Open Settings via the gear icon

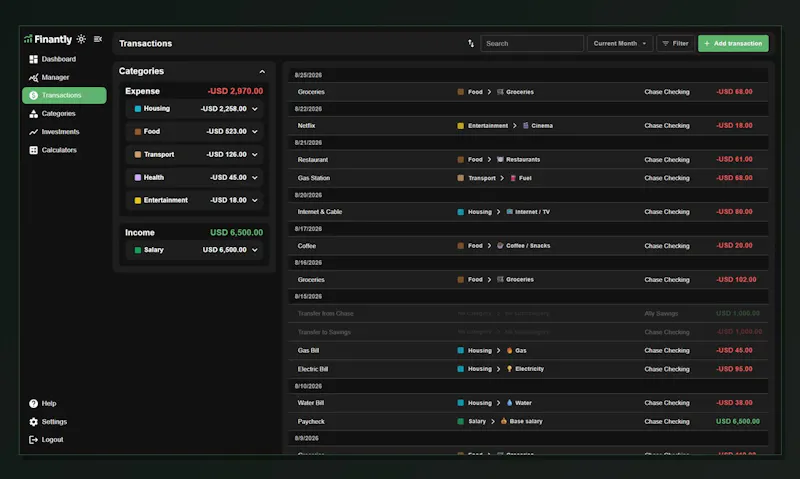click(x=34, y=422)
